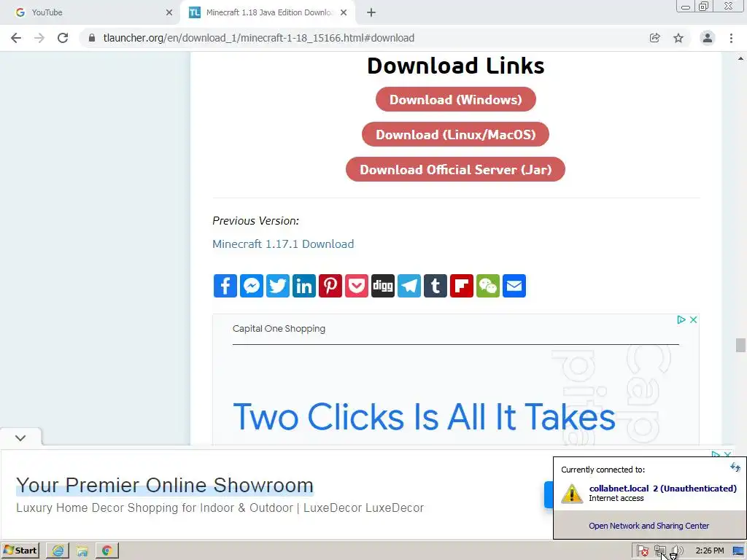The width and height of the screenshot is (747, 560).
Task: Open Action Center flag icon
Action: (x=642, y=551)
